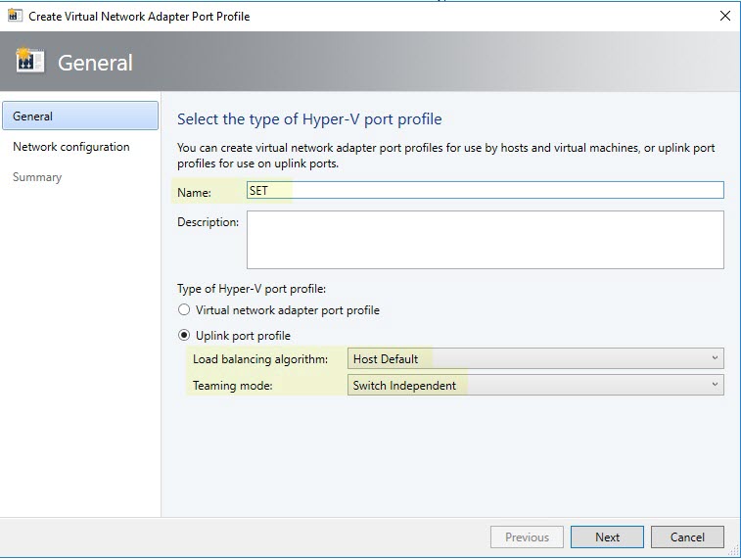741x560 pixels.
Task: Click into the Name field containing SET
Action: pos(485,191)
